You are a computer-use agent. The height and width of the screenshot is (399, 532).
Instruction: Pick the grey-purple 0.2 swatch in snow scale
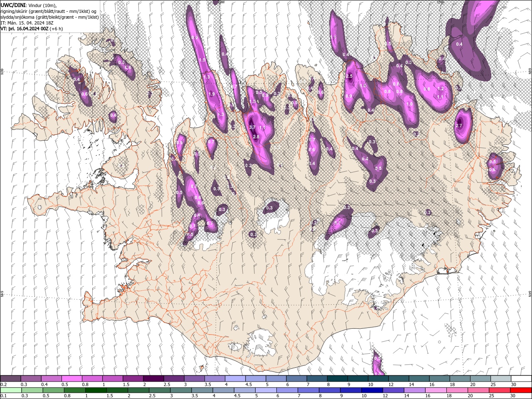[x=10, y=379]
